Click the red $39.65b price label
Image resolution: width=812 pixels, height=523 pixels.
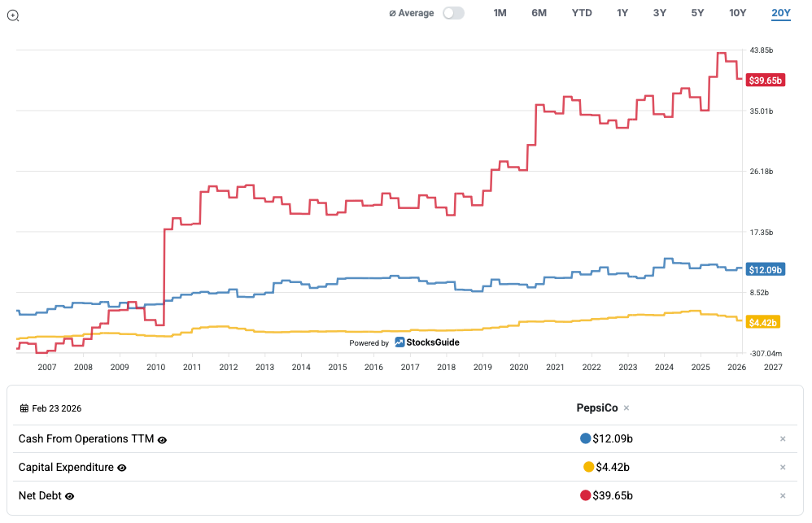[x=765, y=80]
